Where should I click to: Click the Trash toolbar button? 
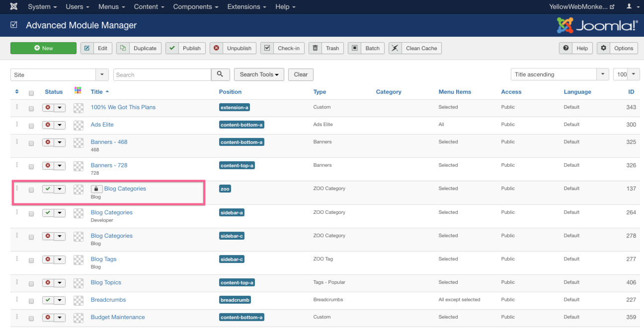click(x=326, y=48)
